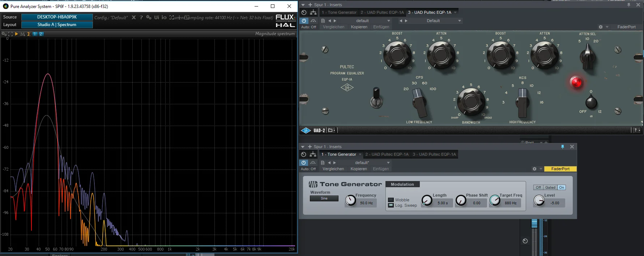Toggle the power bypass button of the Pultec insert
Screen dimensions: 644x256
pyautogui.click(x=304, y=21)
